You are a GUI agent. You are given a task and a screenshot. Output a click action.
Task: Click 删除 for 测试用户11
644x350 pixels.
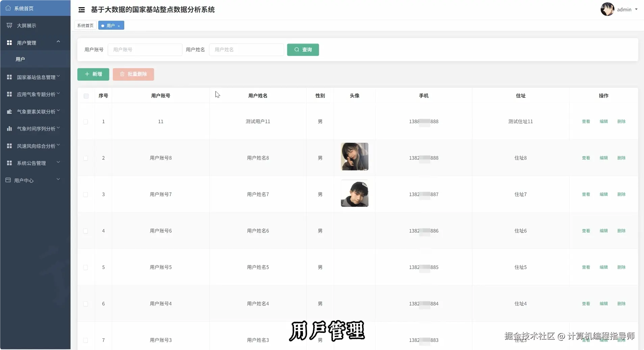(621, 122)
